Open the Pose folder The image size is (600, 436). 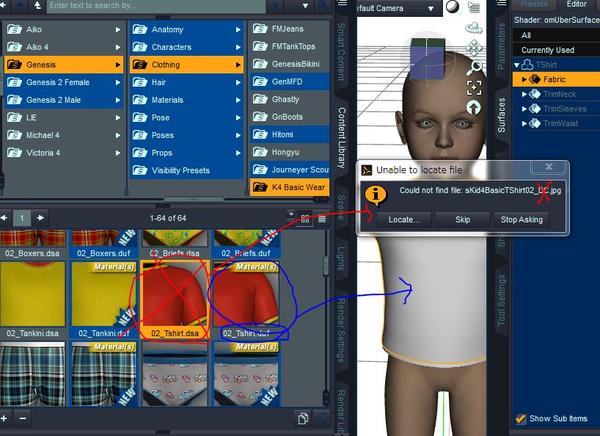(186, 117)
